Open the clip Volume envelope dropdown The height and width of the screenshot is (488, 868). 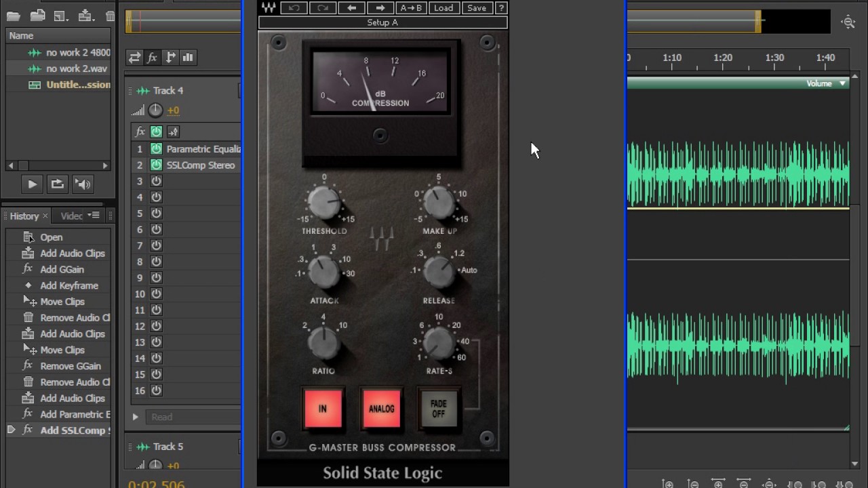pos(843,83)
